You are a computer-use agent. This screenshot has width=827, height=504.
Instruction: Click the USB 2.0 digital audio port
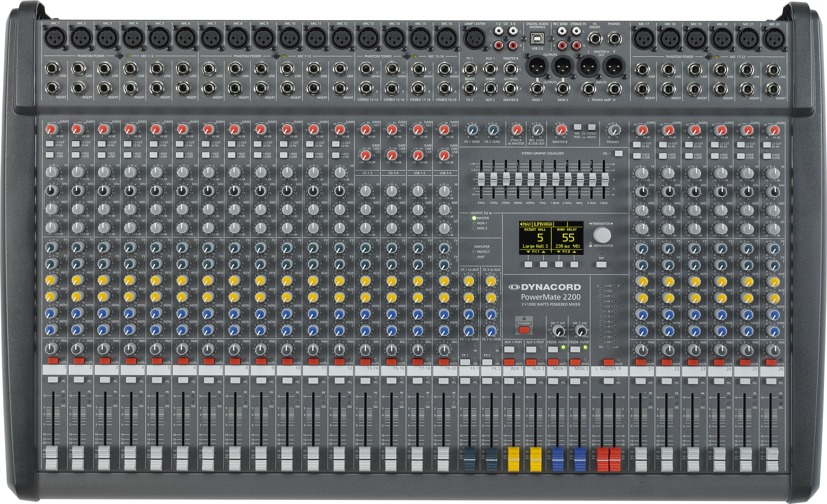coord(537,40)
